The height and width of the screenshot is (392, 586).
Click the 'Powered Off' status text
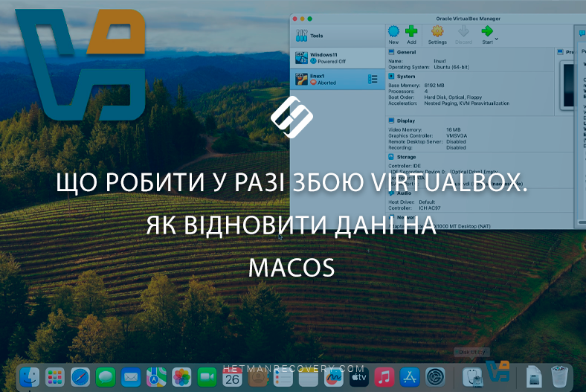332,62
